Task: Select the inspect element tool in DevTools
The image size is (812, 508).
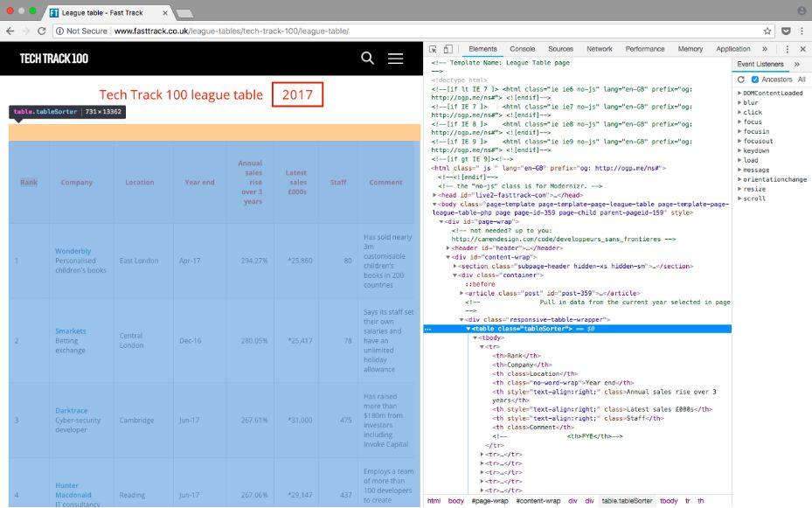Action: 434,49
